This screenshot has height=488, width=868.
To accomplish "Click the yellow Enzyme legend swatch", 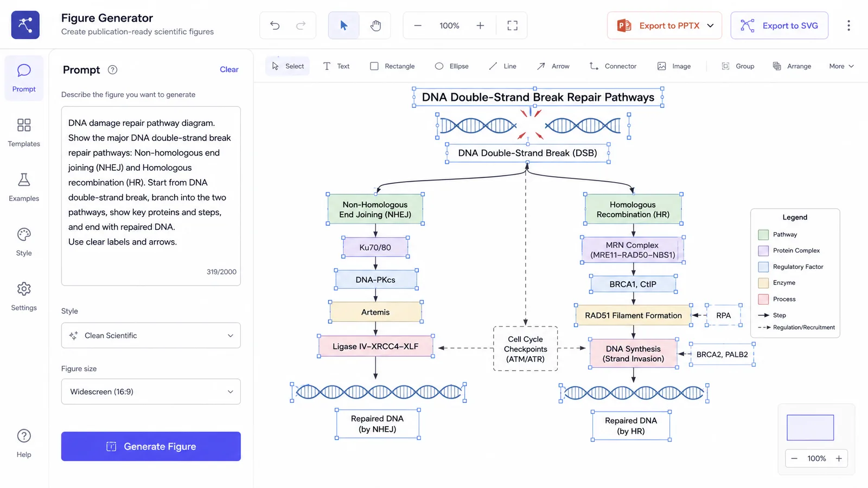I will (763, 283).
